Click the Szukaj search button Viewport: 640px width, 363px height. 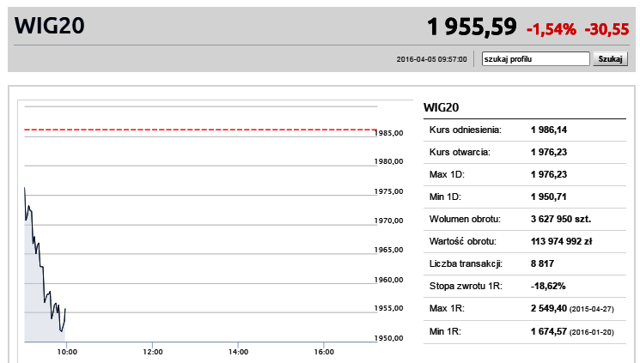point(610,59)
